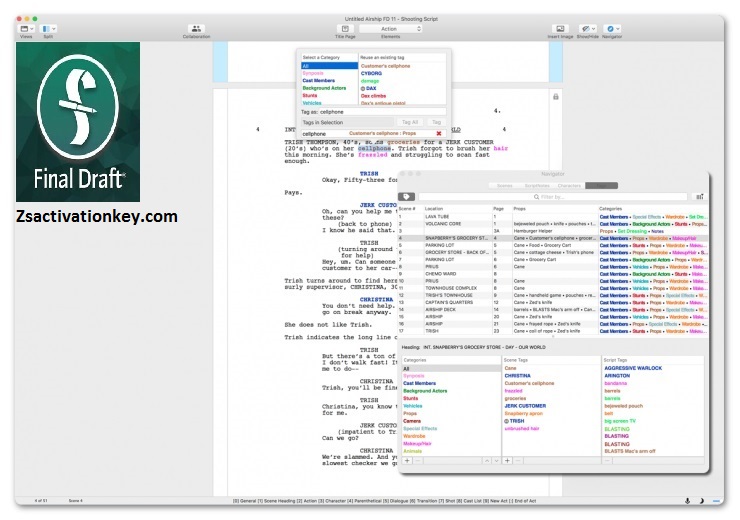Screen dimensions: 740x520
Task: Select the LAVA TUBE scene row
Action: click(x=552, y=217)
